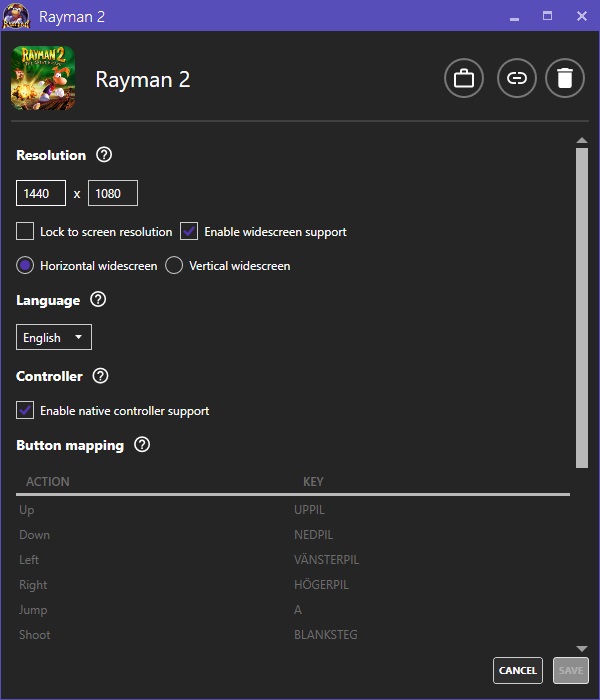
Task: Close the Rayman 2 window
Action: [x=582, y=17]
